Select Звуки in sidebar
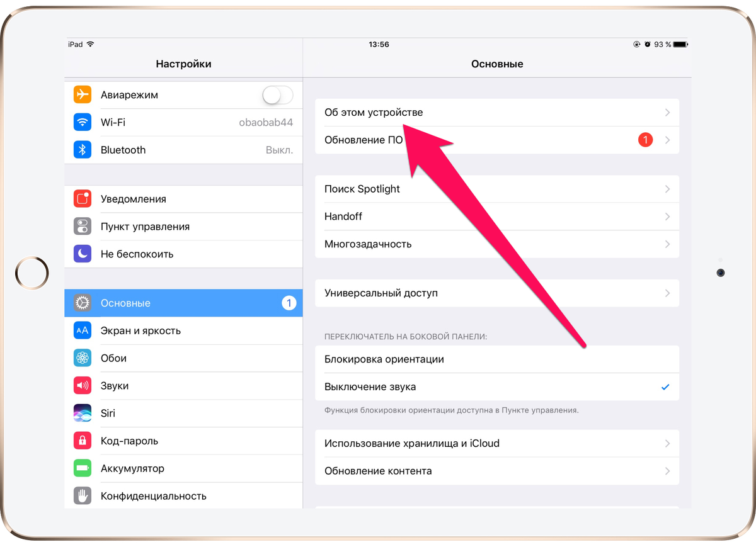Image resolution: width=756 pixels, height=547 pixels. point(183,386)
